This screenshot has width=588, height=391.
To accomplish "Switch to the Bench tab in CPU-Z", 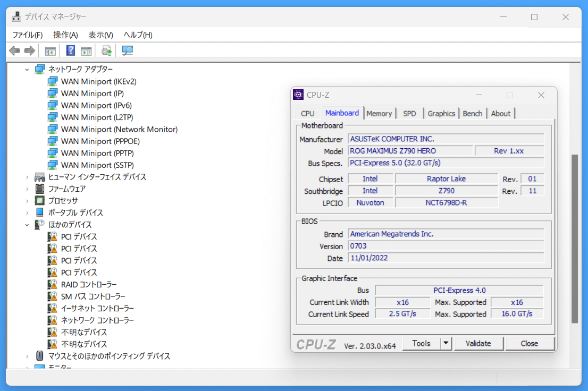I will 473,114.
